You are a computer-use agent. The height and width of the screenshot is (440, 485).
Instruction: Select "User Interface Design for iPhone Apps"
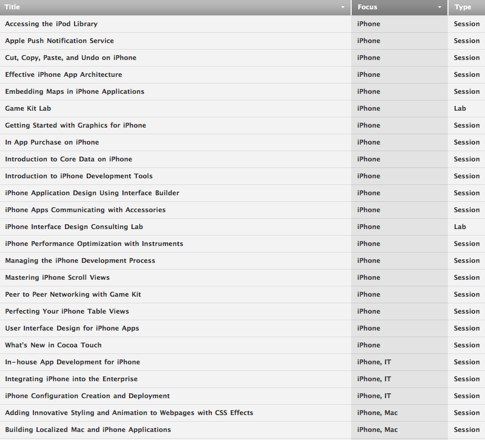[72, 328]
